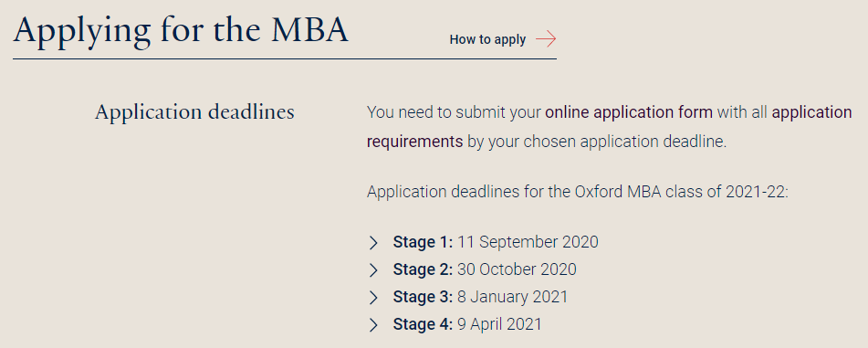868x348 pixels.
Task: Click the Oxford MBA class of 2021-22 sentence
Action: tap(577, 192)
